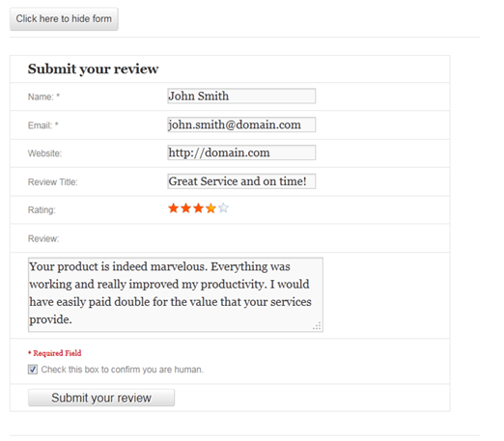
Task: Click the "Check this box to confirm" label
Action: 123,370
